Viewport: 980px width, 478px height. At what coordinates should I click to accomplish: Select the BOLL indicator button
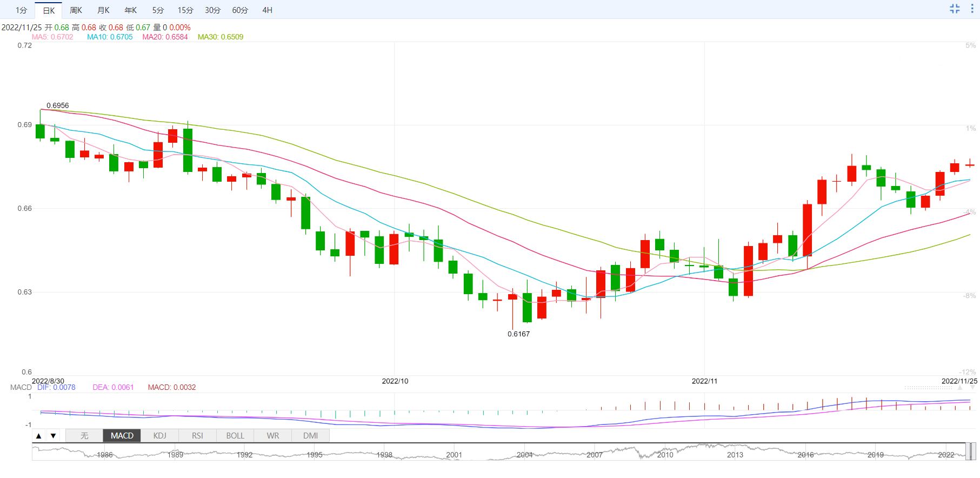235,436
